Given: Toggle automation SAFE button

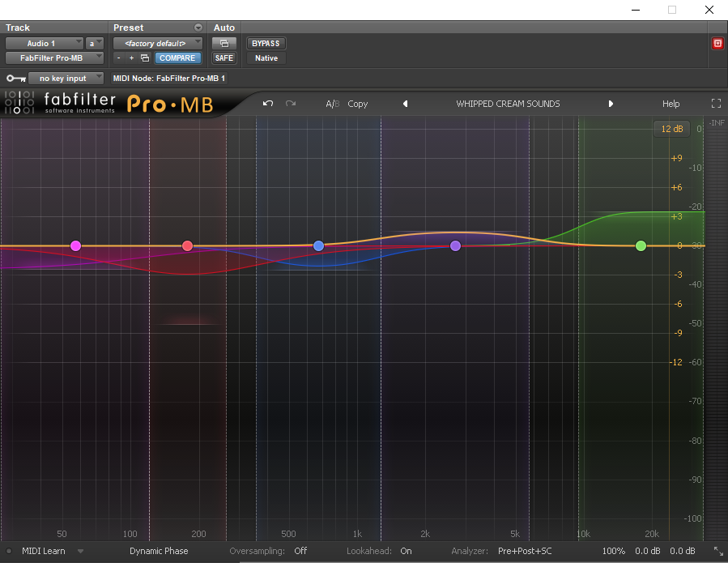Looking at the screenshot, I should coord(224,58).
